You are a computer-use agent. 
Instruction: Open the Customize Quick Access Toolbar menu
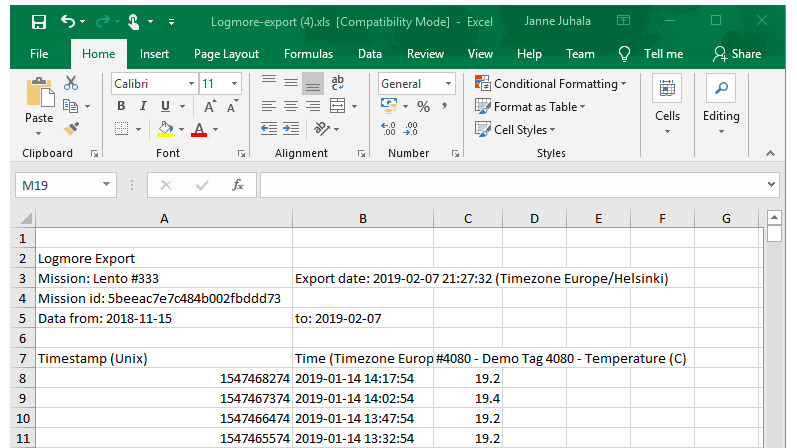coord(171,22)
